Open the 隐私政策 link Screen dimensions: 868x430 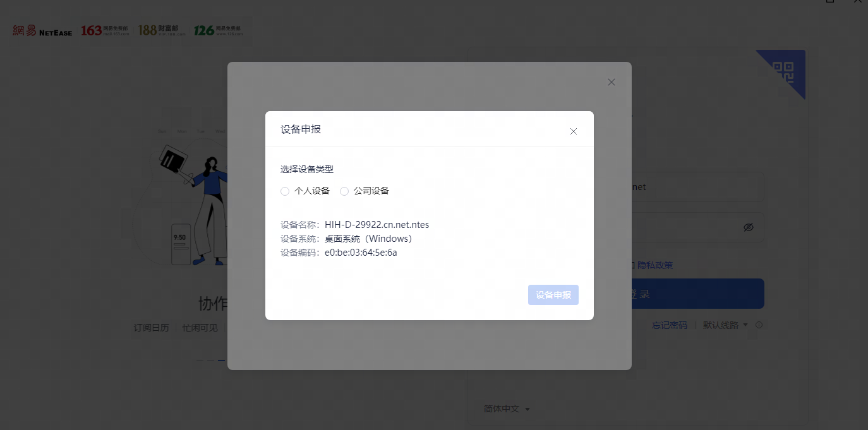(x=655, y=265)
